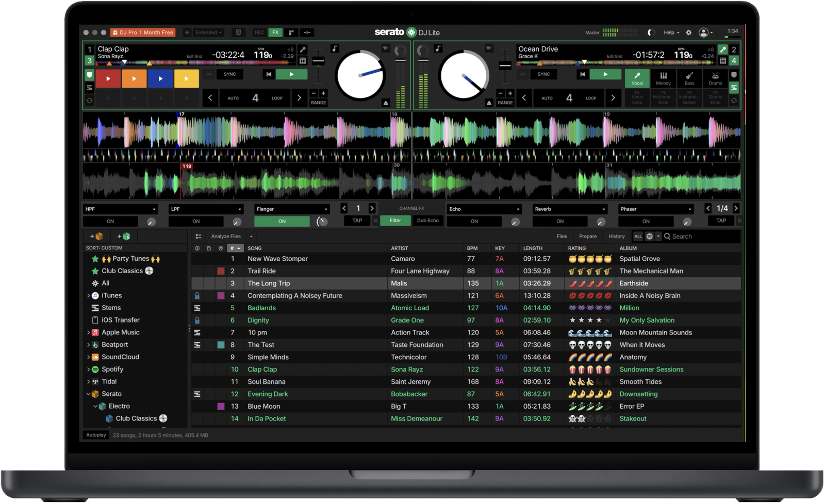825x504 pixels.
Task: Enable the Echo effect ON button
Action: (474, 222)
